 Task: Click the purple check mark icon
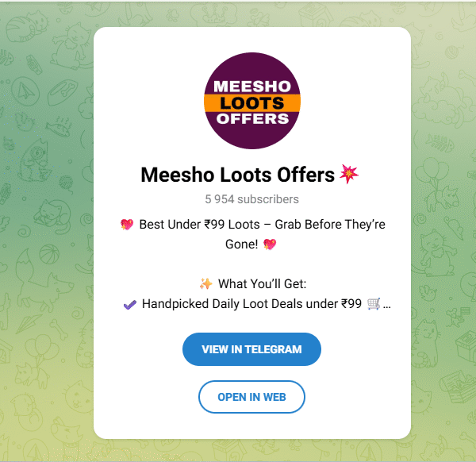coord(130,304)
